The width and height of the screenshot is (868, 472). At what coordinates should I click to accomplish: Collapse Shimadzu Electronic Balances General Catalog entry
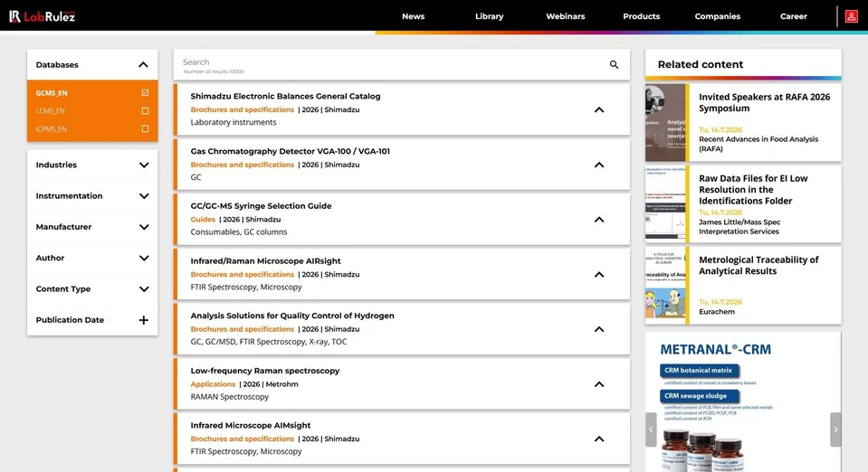click(599, 109)
